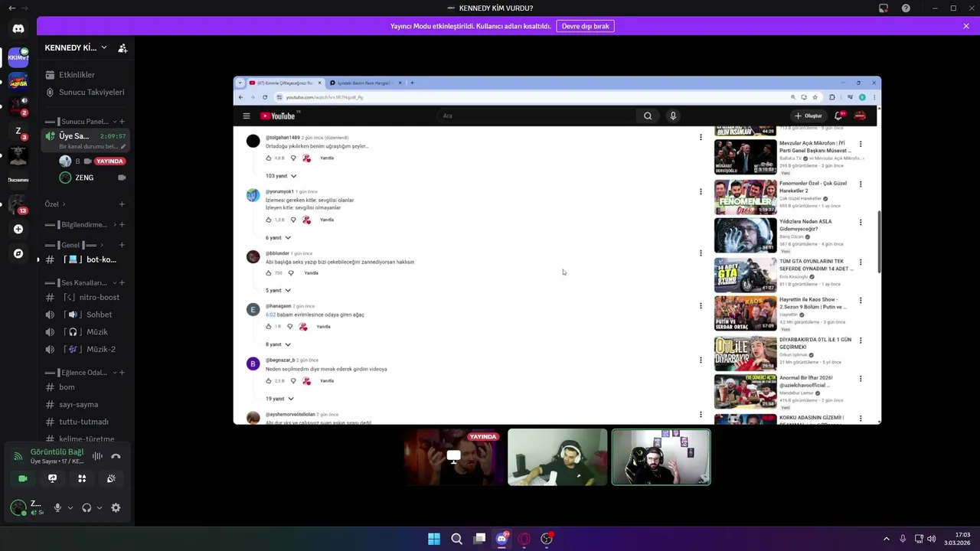Add a channel to Eğlence Odaları category
980x551 pixels.
pyautogui.click(x=122, y=373)
